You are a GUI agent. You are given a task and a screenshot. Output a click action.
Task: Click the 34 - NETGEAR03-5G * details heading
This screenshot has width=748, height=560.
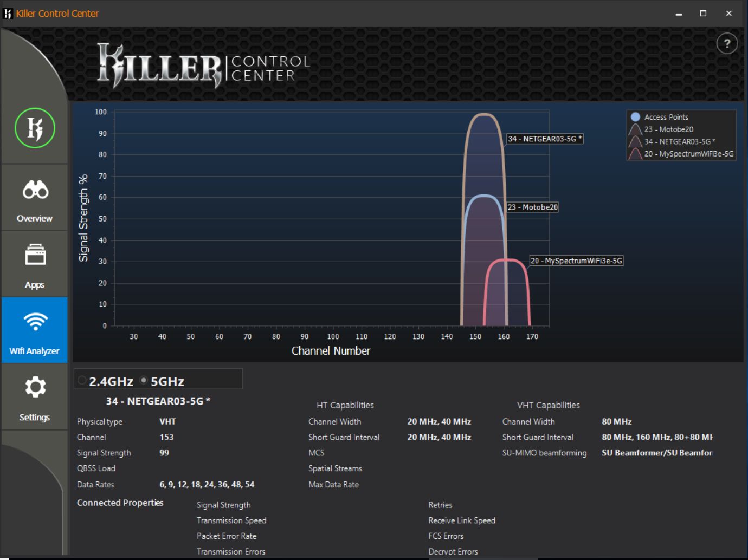click(x=158, y=401)
